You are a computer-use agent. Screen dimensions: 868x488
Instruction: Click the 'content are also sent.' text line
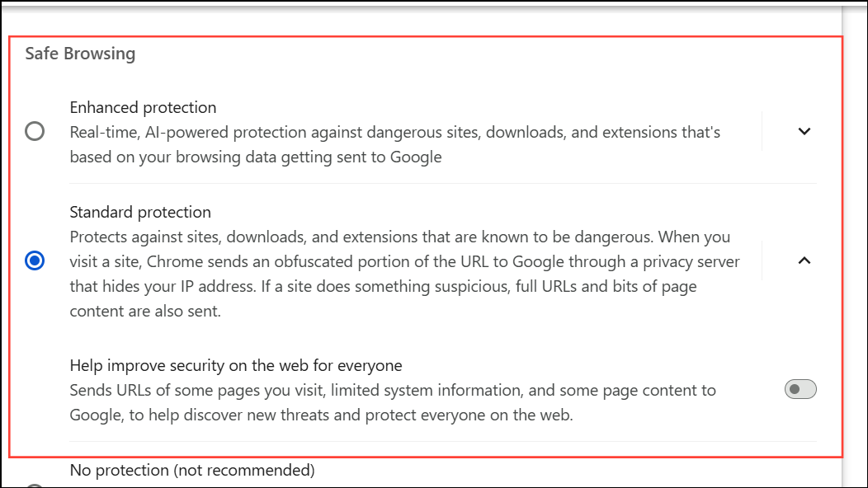click(145, 312)
